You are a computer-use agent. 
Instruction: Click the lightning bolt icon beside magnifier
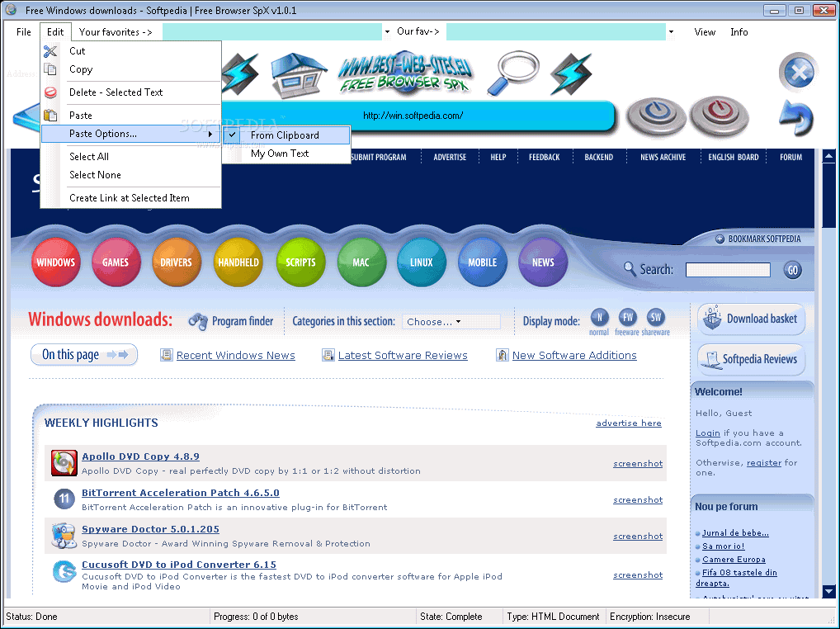[571, 74]
